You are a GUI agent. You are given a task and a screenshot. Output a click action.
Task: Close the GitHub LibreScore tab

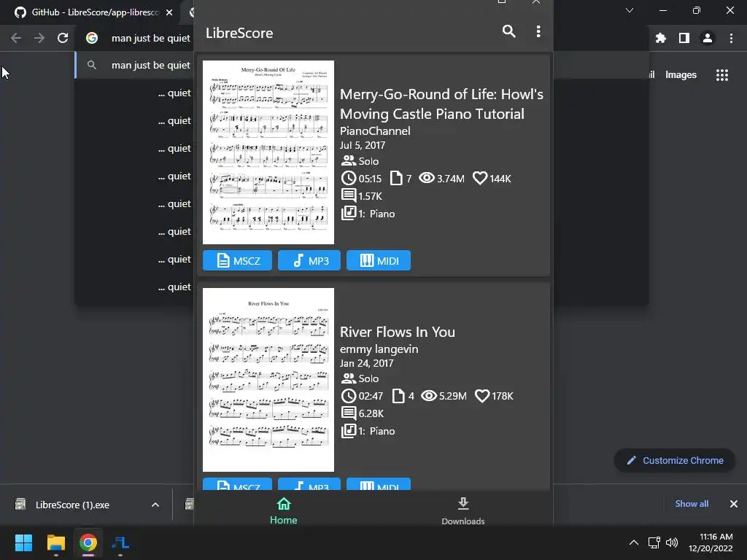coord(169,12)
